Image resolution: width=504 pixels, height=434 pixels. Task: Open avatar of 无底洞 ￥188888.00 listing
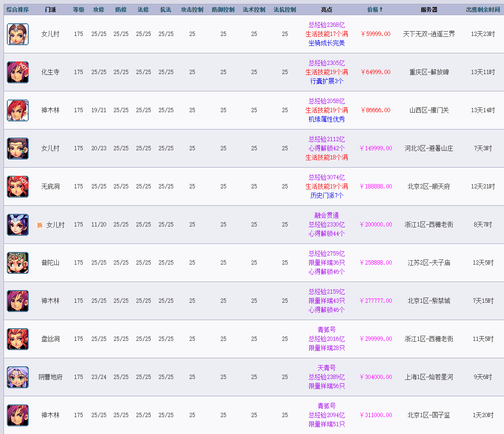coord(18,186)
